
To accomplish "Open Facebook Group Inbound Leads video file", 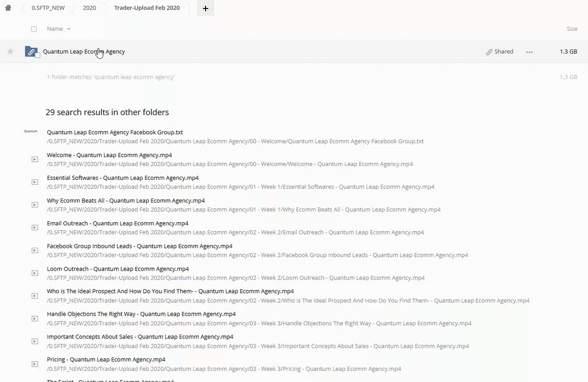I will click(x=140, y=246).
